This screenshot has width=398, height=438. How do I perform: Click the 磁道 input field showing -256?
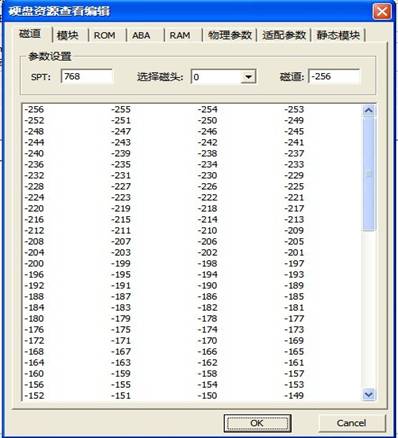point(334,77)
